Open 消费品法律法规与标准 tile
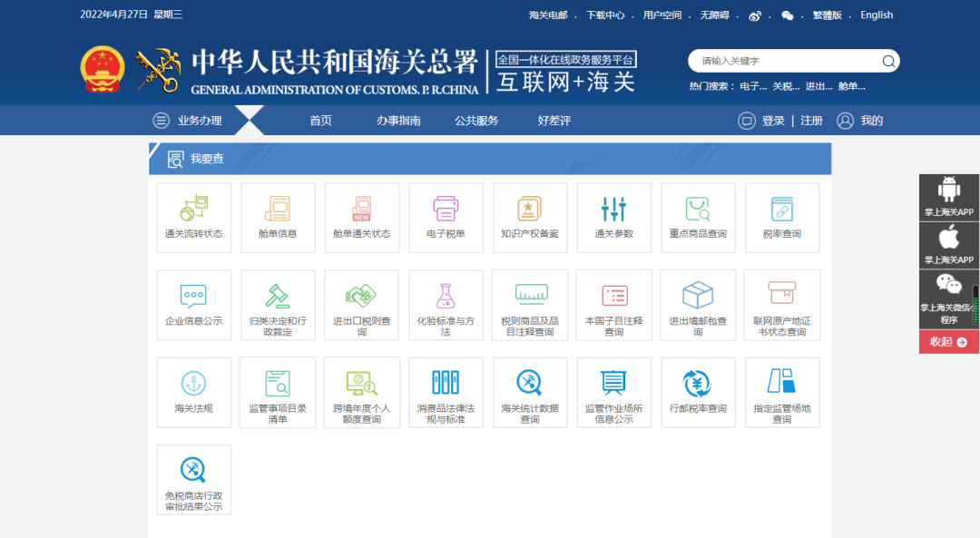Screen dimensions: 980x538 click(446, 393)
